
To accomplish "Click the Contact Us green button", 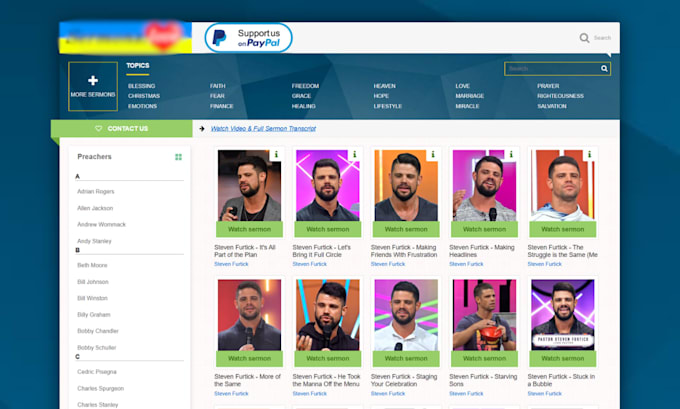I will tap(122, 128).
